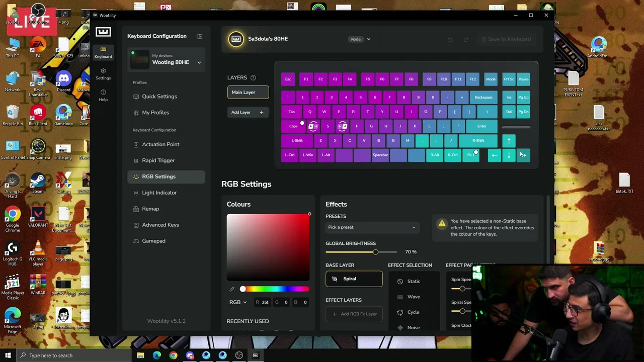644x362 pixels.
Task: Open Steam desktop shortcut
Action: click(38, 184)
